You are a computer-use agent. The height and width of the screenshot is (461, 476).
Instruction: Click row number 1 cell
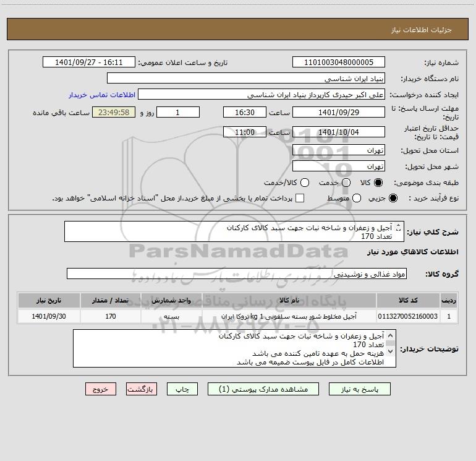pyautogui.click(x=449, y=316)
